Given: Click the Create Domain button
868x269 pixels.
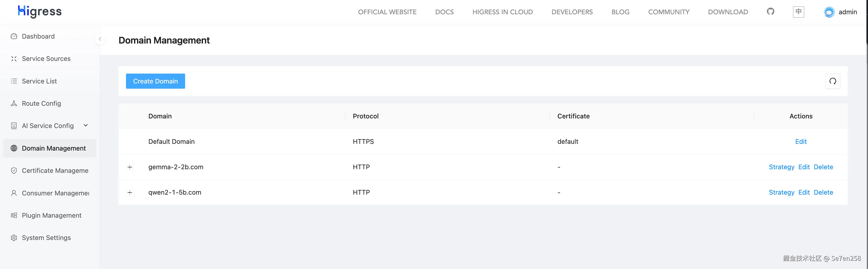Looking at the screenshot, I should click(x=155, y=81).
